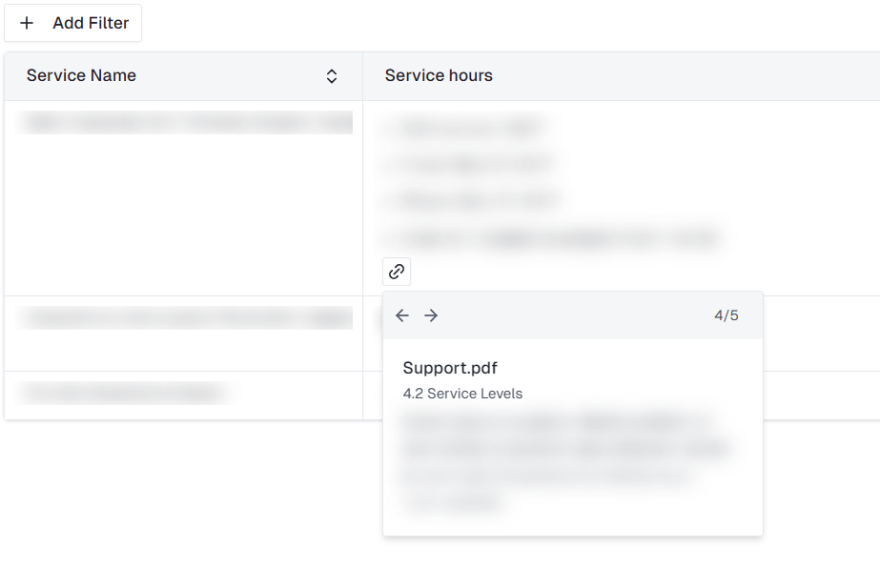Open the citation link icon
The height and width of the screenshot is (588, 880).
click(397, 272)
